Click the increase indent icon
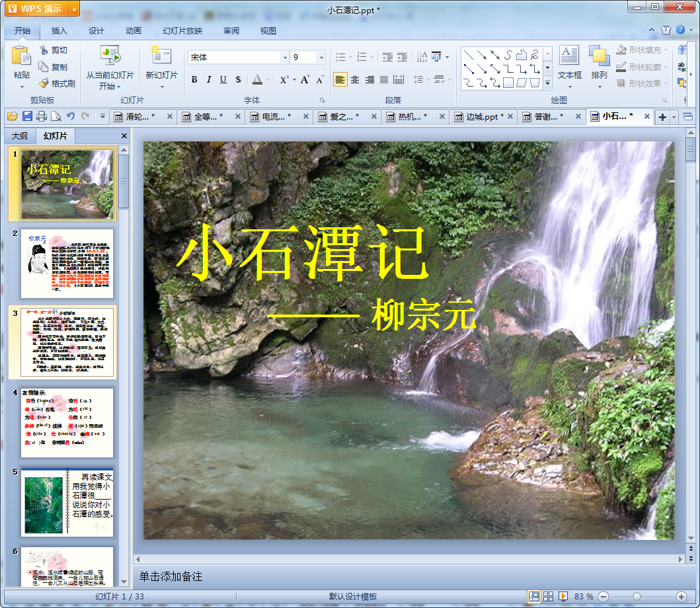Image resolution: width=700 pixels, height=608 pixels. [403, 57]
